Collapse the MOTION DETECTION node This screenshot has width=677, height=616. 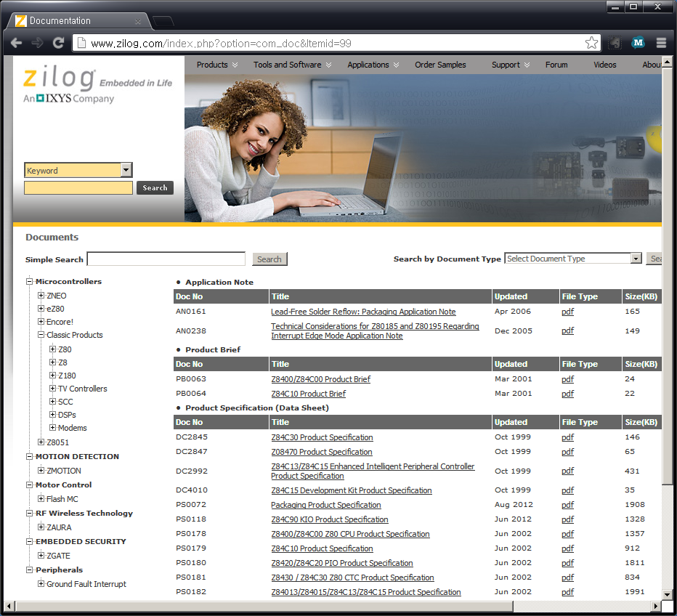coord(29,457)
